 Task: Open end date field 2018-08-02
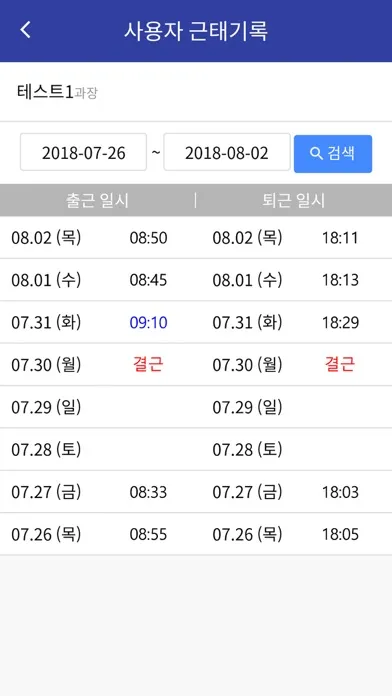(227, 152)
